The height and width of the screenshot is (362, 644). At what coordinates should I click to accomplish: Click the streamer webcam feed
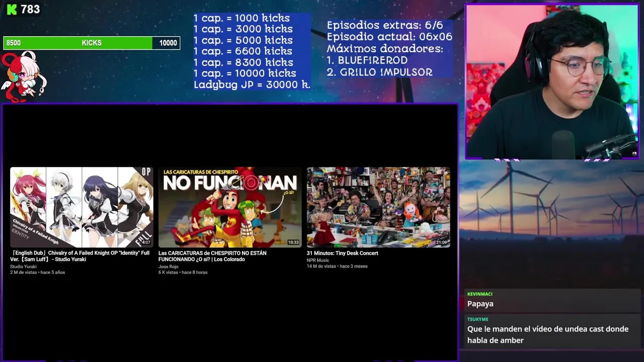click(552, 82)
